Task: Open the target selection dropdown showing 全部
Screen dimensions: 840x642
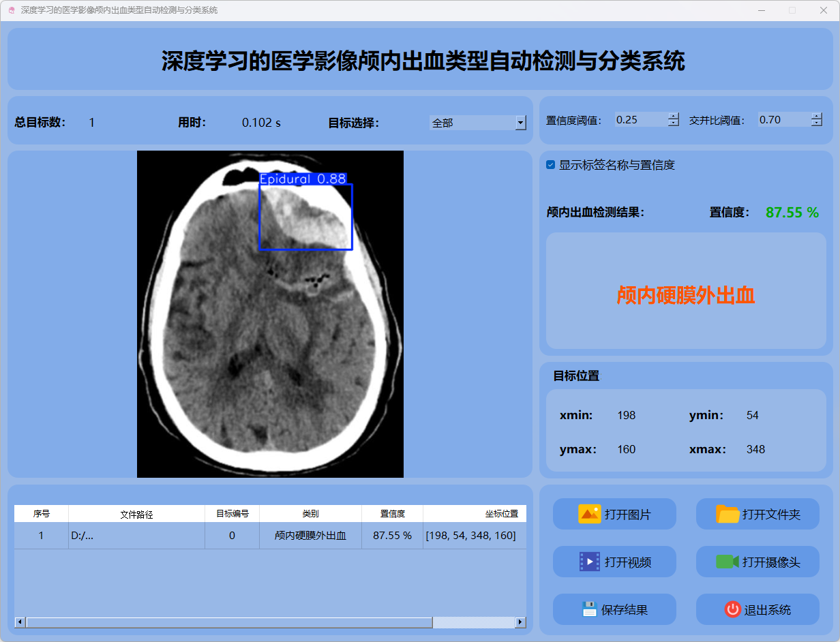Action: [x=478, y=123]
